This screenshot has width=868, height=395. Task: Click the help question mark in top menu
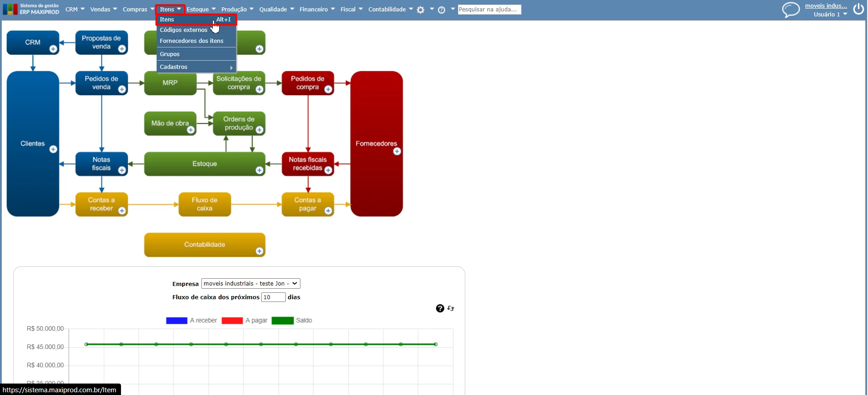tap(442, 10)
